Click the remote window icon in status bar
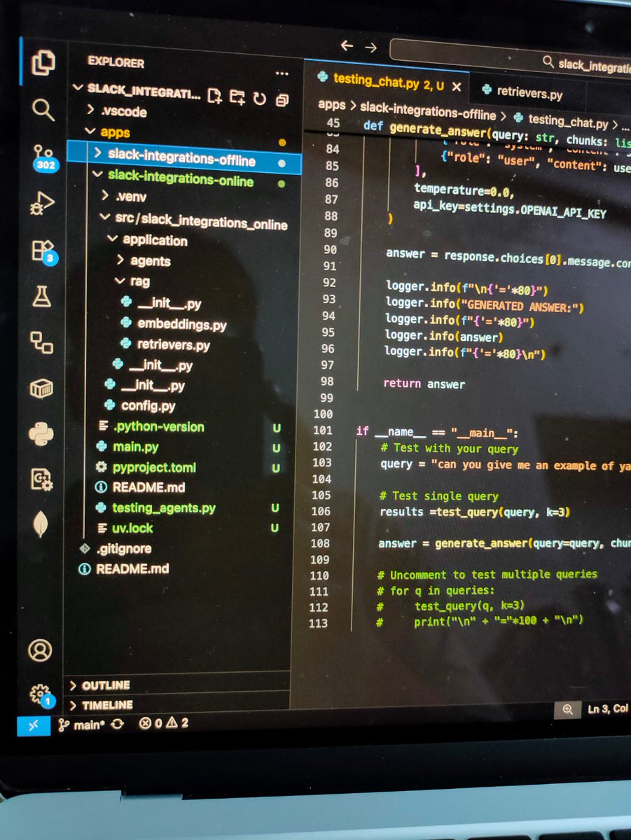This screenshot has width=631, height=840. pos(33,726)
